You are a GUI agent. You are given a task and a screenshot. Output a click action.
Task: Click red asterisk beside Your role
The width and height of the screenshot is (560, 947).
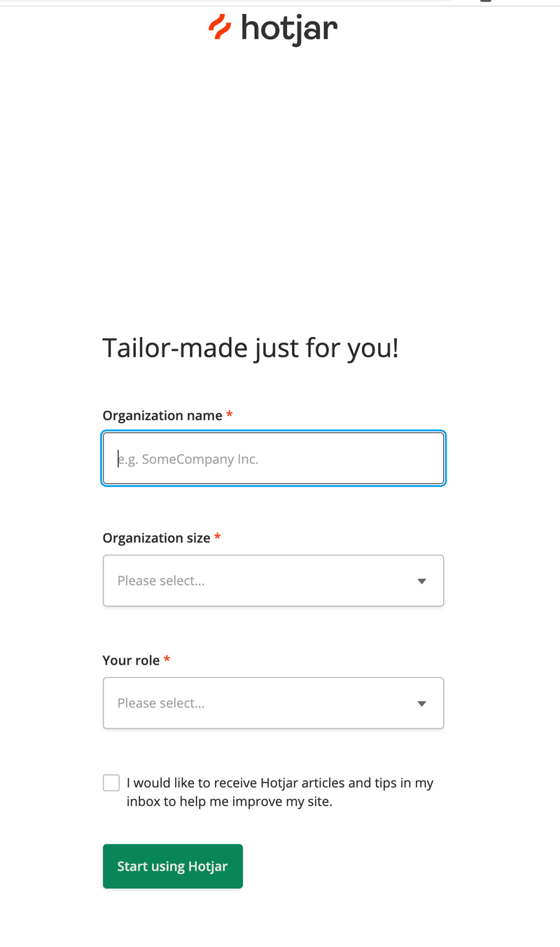tap(167, 659)
